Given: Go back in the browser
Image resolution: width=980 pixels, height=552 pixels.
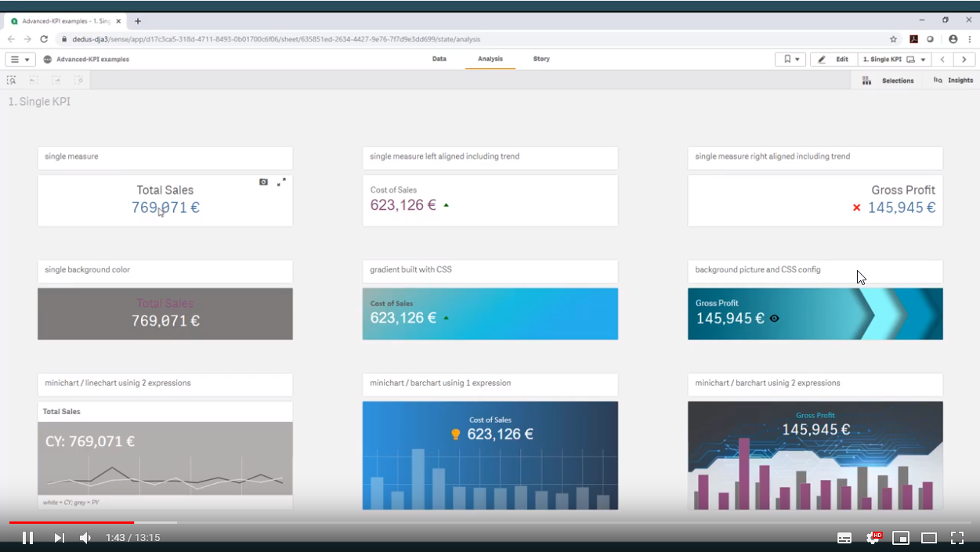Looking at the screenshot, I should 11,39.
